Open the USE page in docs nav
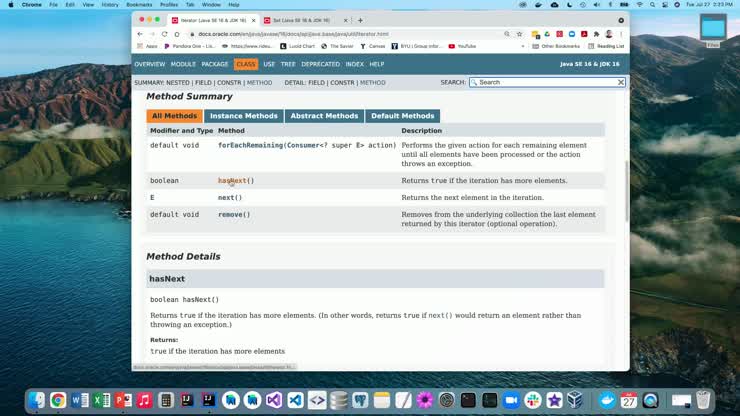Screen dimensions: 740x416 point(269,64)
